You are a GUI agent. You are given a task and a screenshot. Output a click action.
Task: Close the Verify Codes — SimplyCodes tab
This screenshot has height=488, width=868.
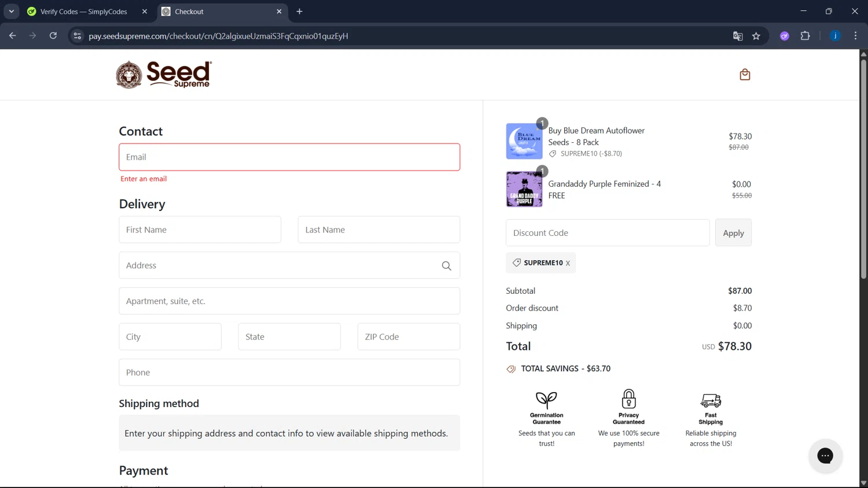(145, 12)
